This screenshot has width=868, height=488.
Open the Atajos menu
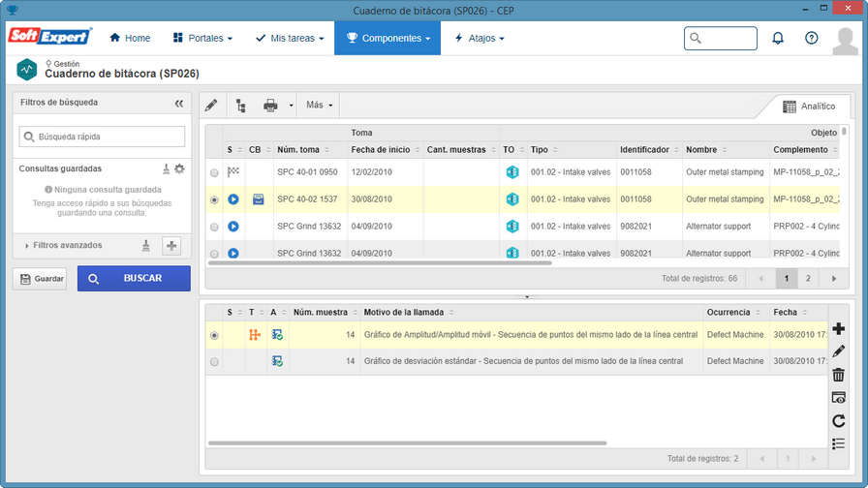[480, 38]
